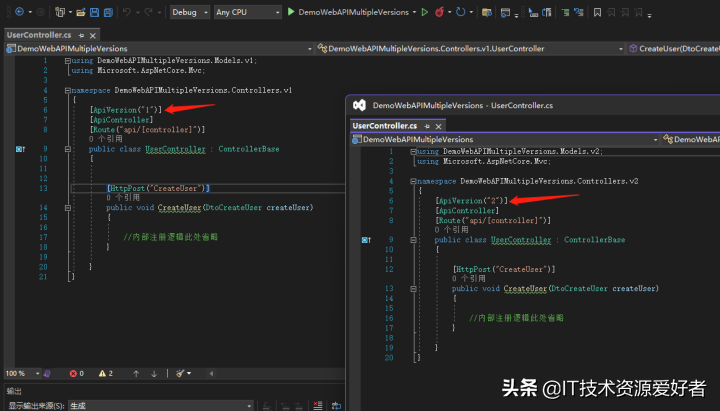
Task: Click the Find in Files folder icon
Action: 487,13
